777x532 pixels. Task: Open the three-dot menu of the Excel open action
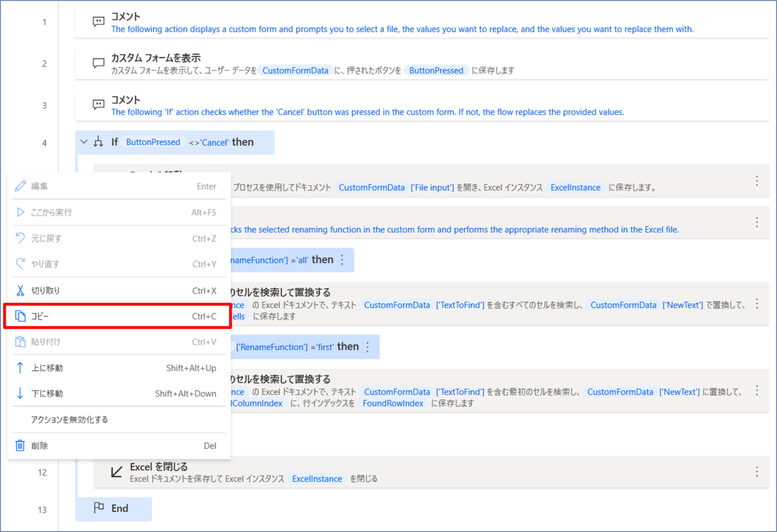coord(757,181)
